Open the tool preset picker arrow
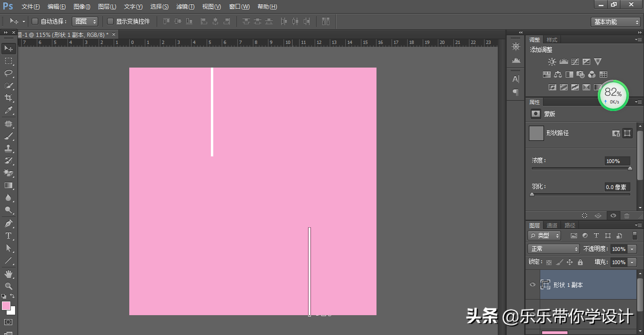Viewport: 644px width, 335px height. 24,21
